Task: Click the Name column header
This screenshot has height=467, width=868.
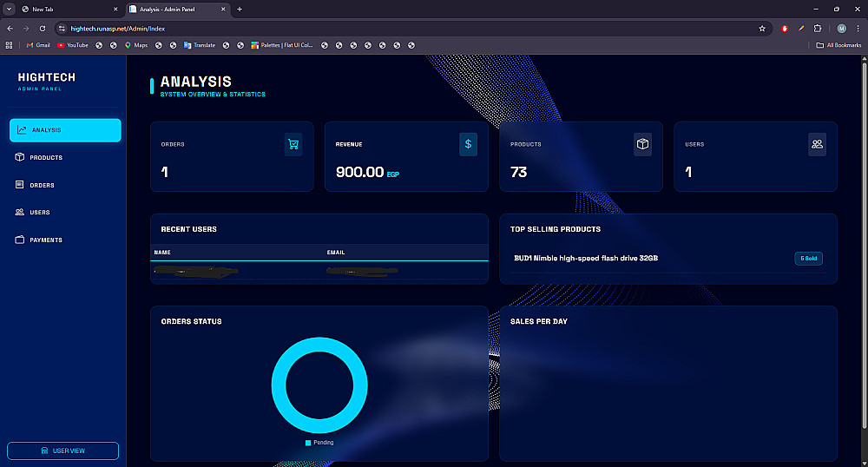Action: (x=162, y=253)
